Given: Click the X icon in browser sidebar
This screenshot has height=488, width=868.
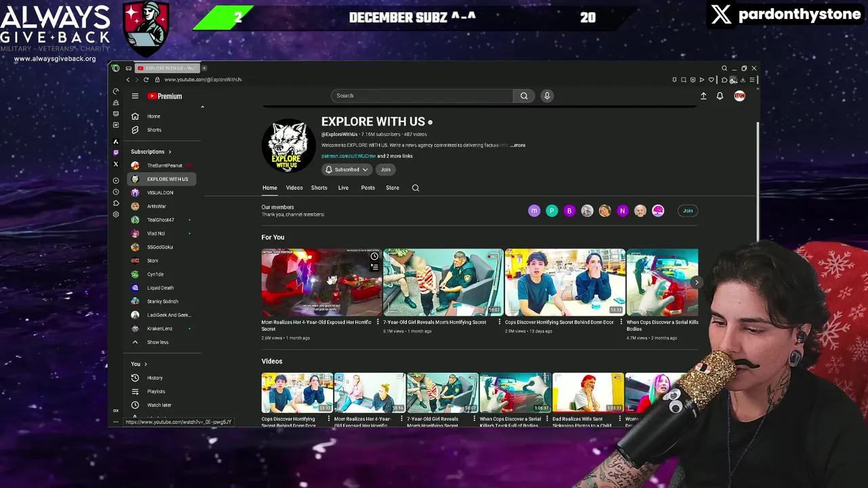Looking at the screenshot, I should 116,164.
